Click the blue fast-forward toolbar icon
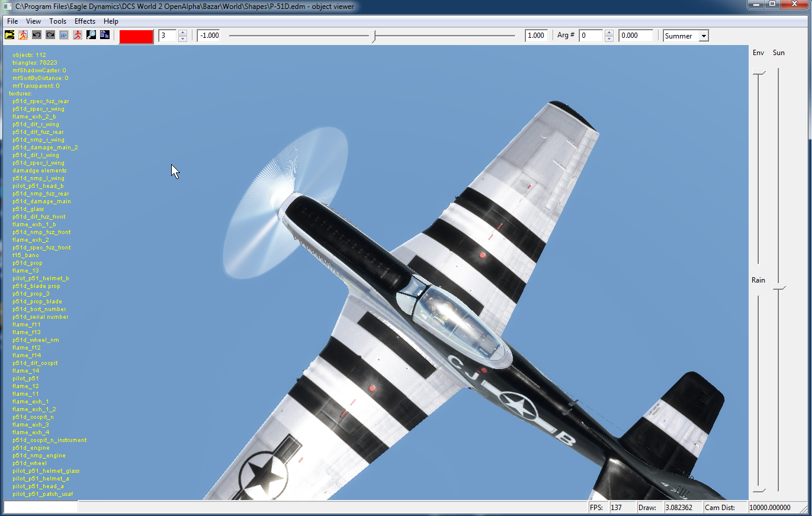Viewport: 812px width, 516px height. (x=64, y=36)
